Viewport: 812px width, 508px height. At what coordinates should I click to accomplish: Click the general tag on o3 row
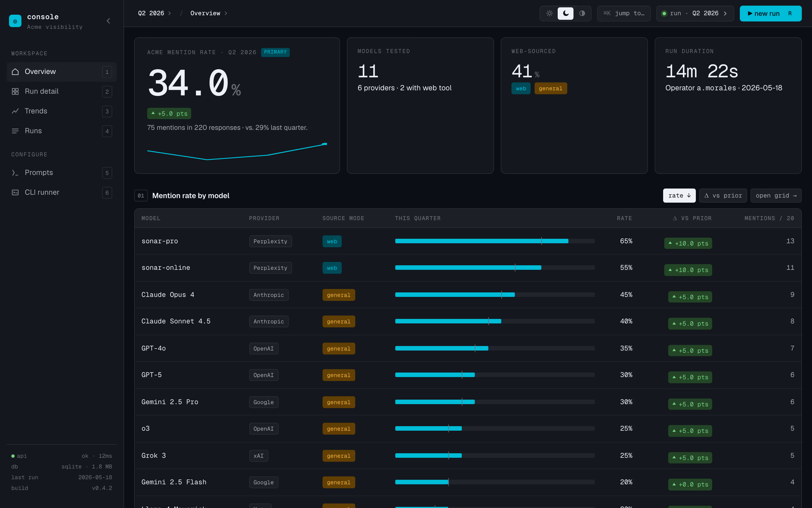click(x=339, y=429)
